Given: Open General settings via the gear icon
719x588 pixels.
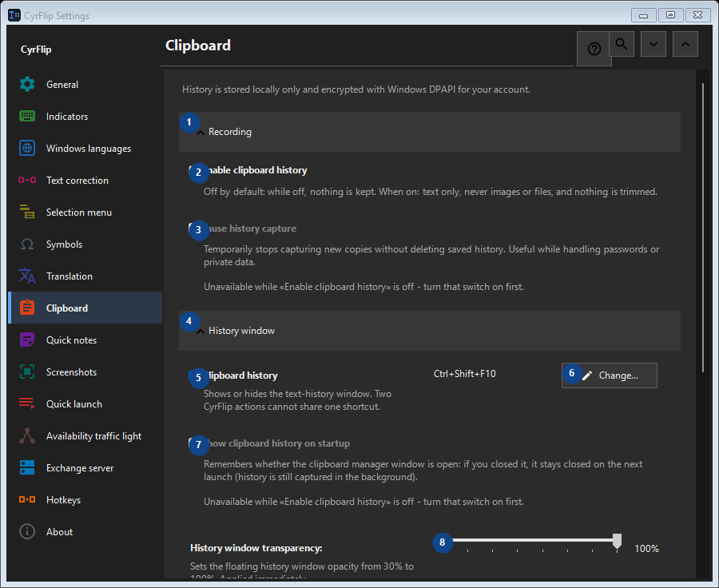Looking at the screenshot, I should (27, 85).
